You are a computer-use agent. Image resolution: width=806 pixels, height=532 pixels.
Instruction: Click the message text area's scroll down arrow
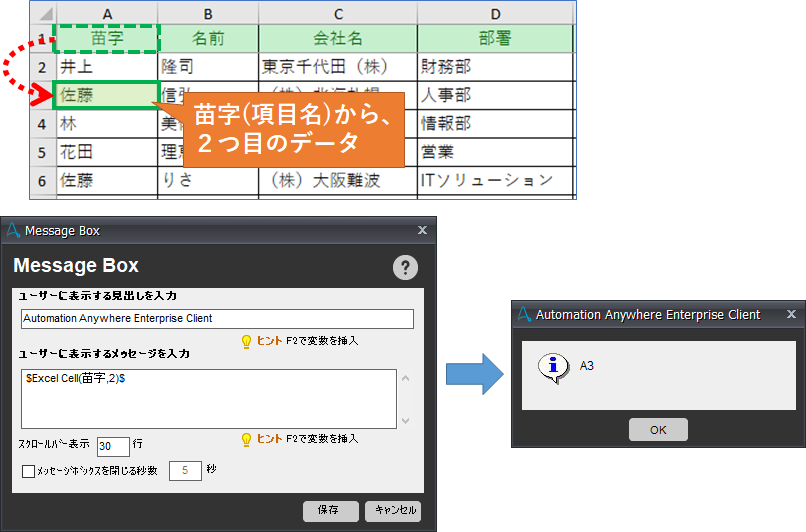click(406, 420)
